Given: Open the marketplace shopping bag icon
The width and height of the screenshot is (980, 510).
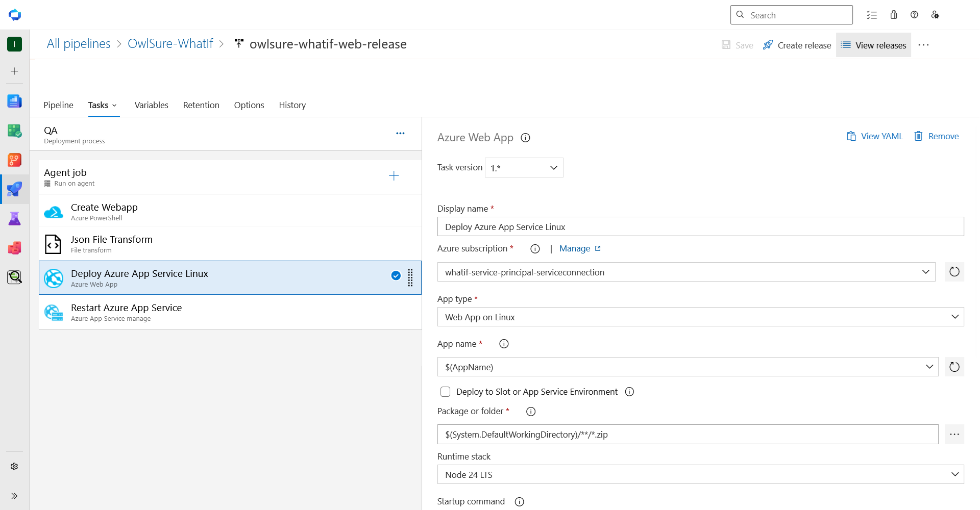Looking at the screenshot, I should [x=894, y=15].
